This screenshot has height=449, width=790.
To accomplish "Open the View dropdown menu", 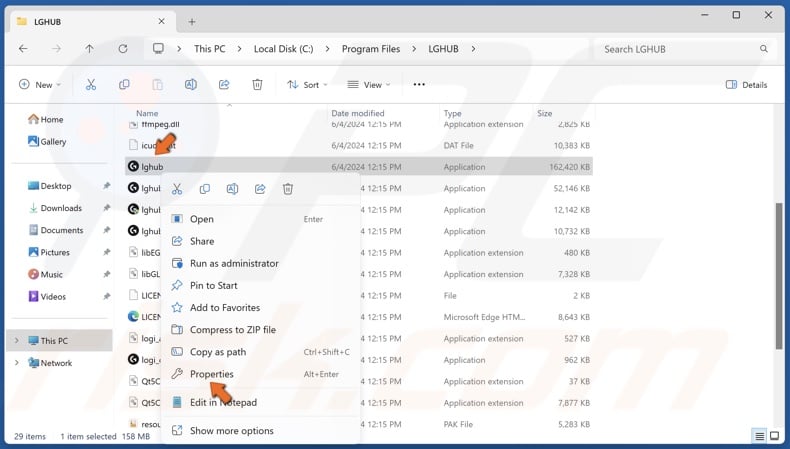I will [368, 85].
